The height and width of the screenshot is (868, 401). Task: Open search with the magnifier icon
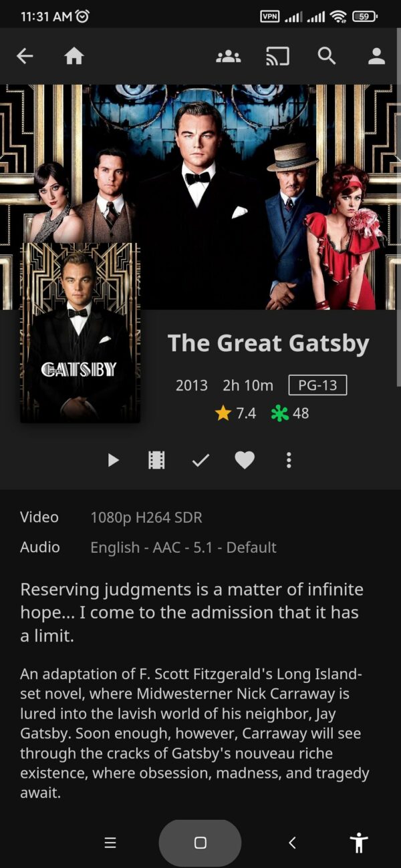[327, 56]
